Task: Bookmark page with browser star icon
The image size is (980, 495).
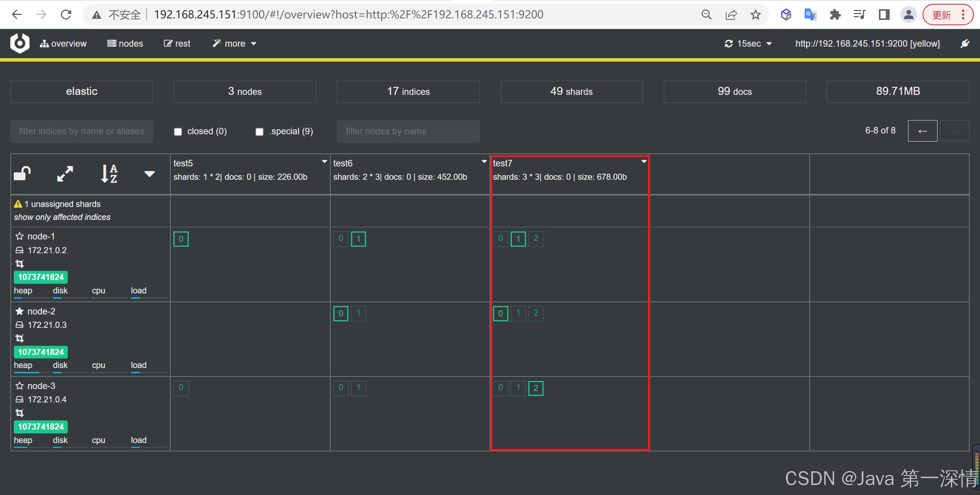Action: point(755,15)
